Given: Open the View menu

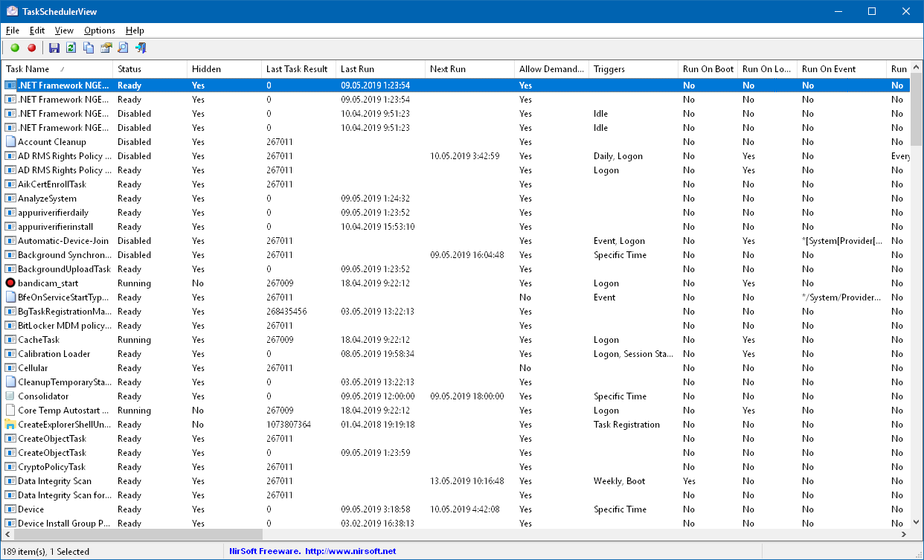Looking at the screenshot, I should pos(64,30).
